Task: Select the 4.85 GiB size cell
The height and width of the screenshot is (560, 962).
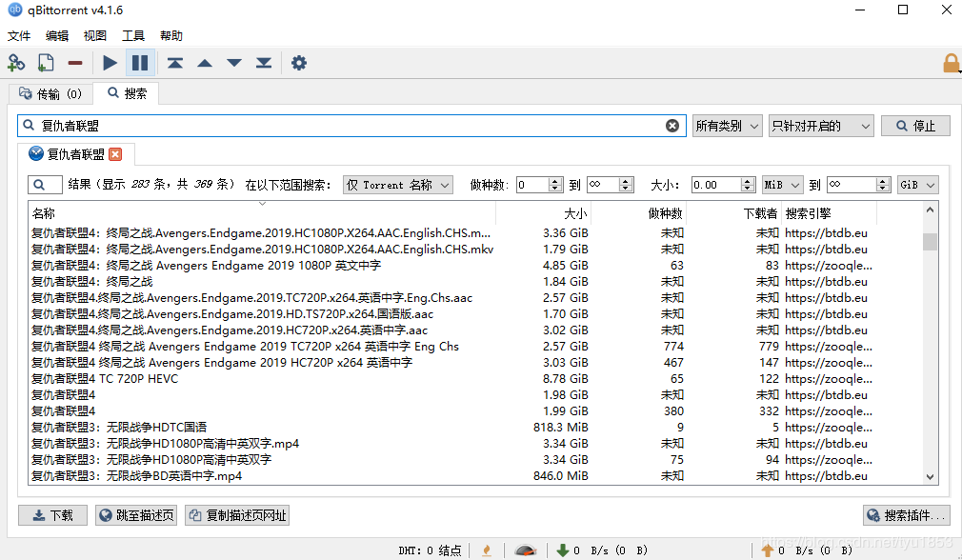Action: point(565,266)
